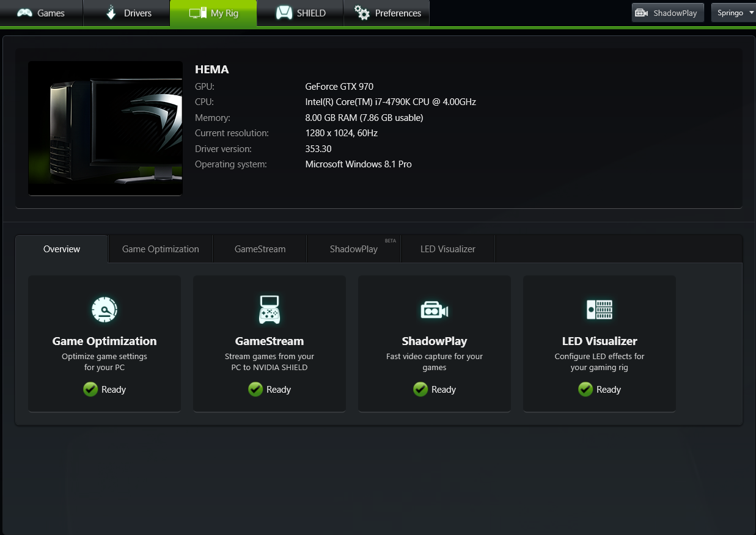
Task: Click 'Fast video capture for your games' text
Action: pyautogui.click(x=435, y=362)
